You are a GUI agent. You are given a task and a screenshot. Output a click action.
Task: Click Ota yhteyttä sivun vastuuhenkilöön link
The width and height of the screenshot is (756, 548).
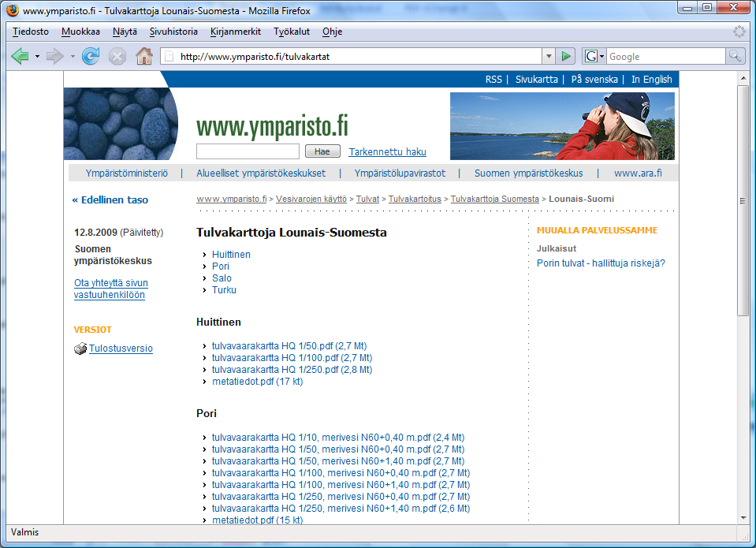pos(111,289)
